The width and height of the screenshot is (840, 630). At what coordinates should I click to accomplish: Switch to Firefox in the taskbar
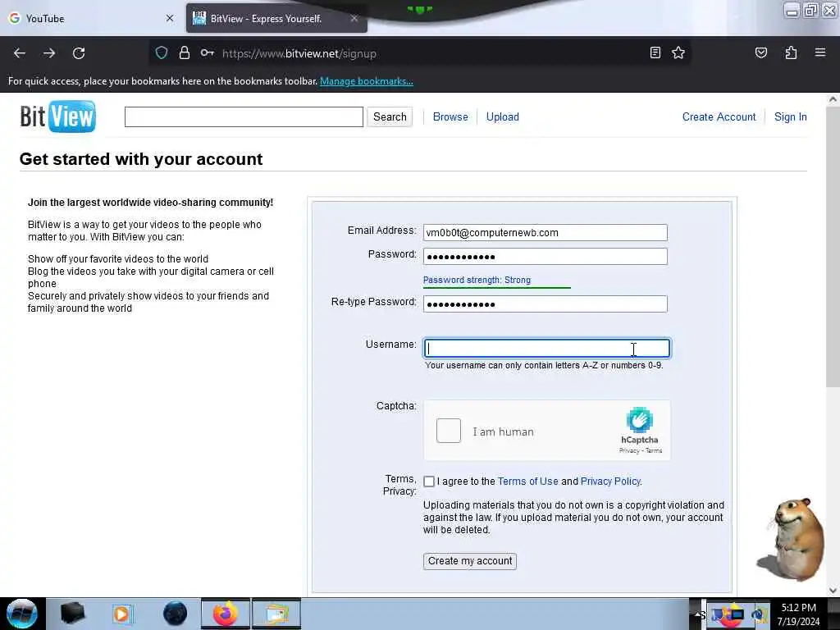point(226,614)
